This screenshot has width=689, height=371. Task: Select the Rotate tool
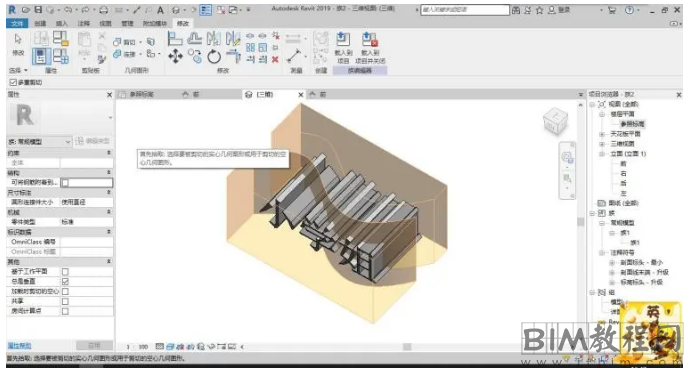click(x=214, y=56)
